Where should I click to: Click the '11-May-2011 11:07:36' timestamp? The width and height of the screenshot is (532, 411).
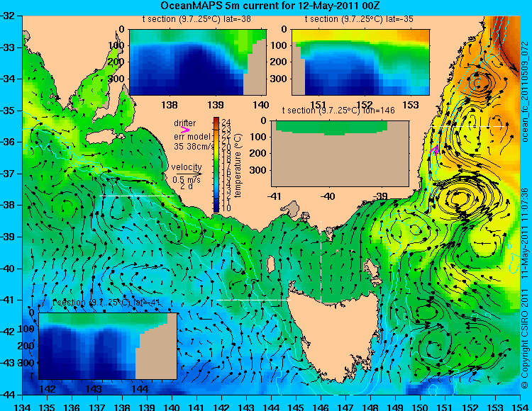tap(525, 232)
